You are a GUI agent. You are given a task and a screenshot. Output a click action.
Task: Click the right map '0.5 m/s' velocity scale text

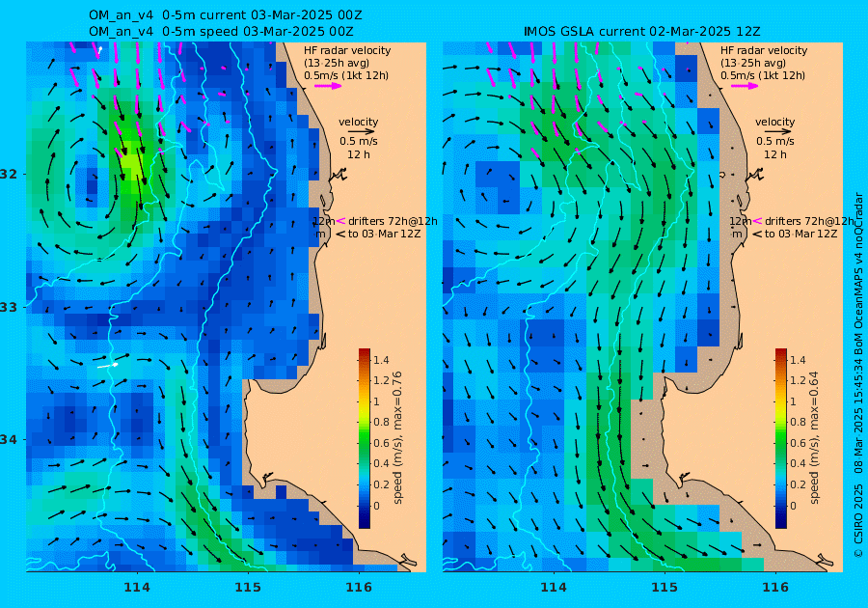775,141
